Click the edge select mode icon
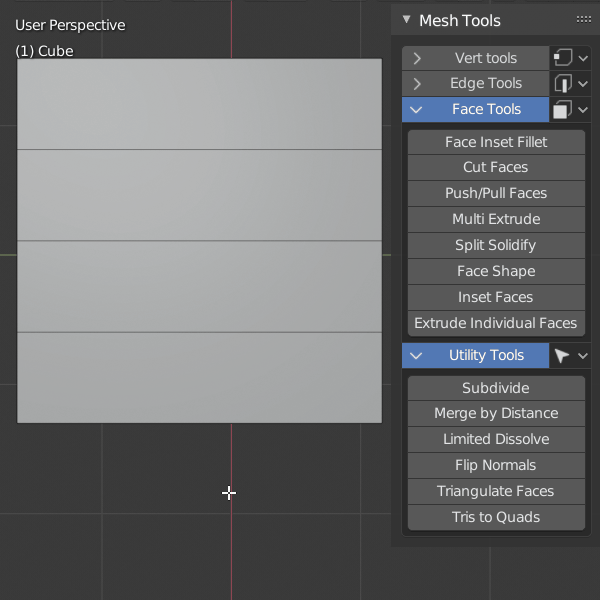 (x=563, y=83)
